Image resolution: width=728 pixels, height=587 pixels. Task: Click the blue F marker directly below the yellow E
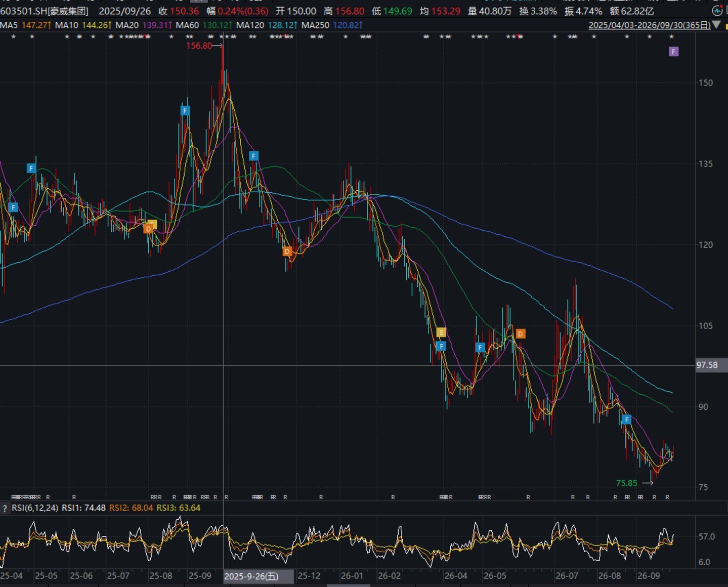(x=441, y=346)
